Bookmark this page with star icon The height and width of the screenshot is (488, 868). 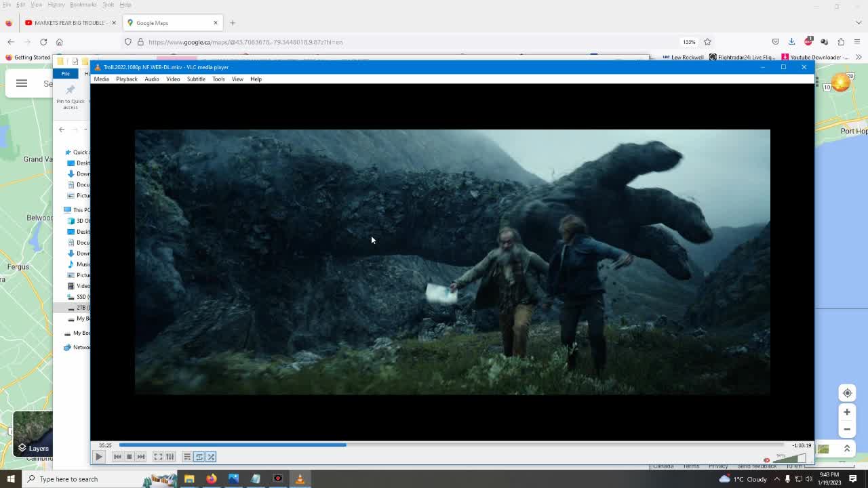coord(707,42)
